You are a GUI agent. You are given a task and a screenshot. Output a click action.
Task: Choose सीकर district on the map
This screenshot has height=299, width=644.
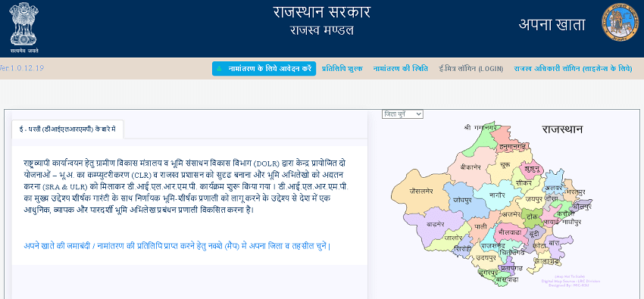pos(524,183)
